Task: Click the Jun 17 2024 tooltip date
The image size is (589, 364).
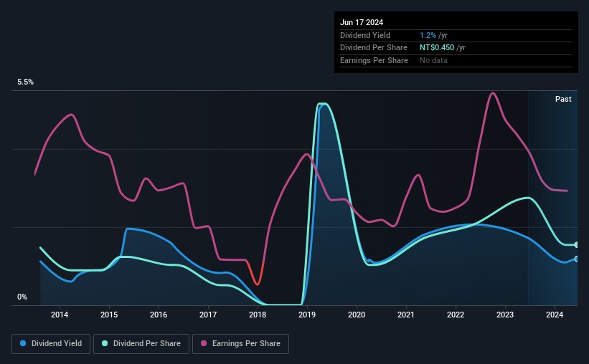Action: [362, 22]
